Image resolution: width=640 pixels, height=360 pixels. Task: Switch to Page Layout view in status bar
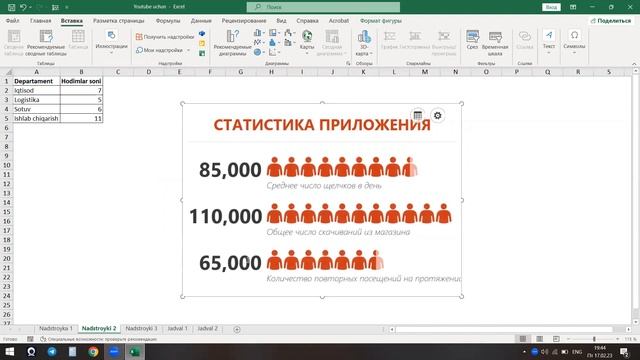coord(539,339)
